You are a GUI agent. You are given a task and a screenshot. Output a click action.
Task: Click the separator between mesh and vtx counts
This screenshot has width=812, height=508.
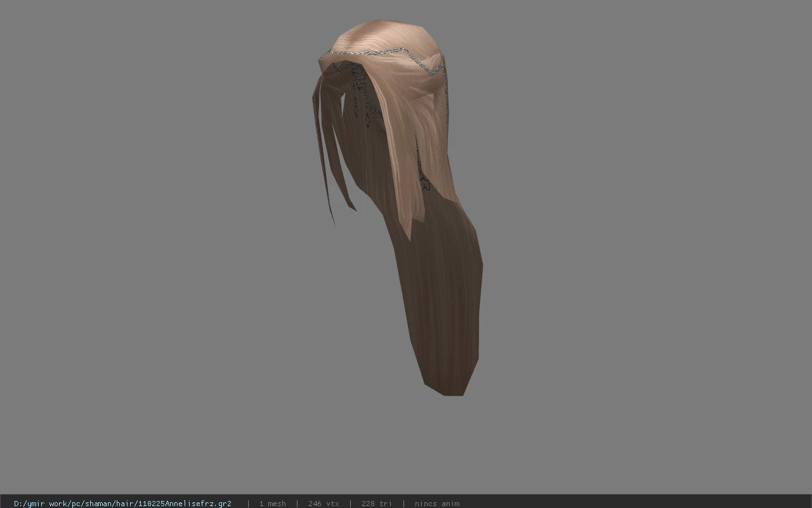[297, 504]
